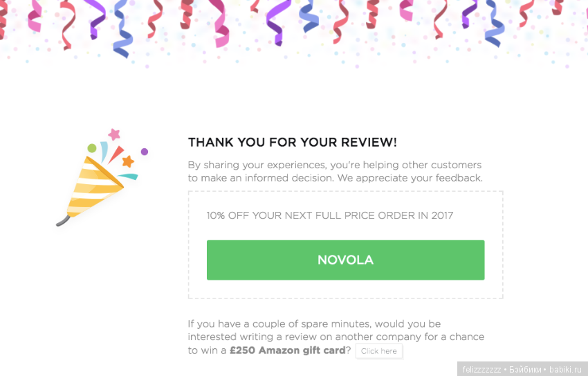Click the purple dot right of the popper
Viewport: 588px width, 376px height.
[145, 152]
